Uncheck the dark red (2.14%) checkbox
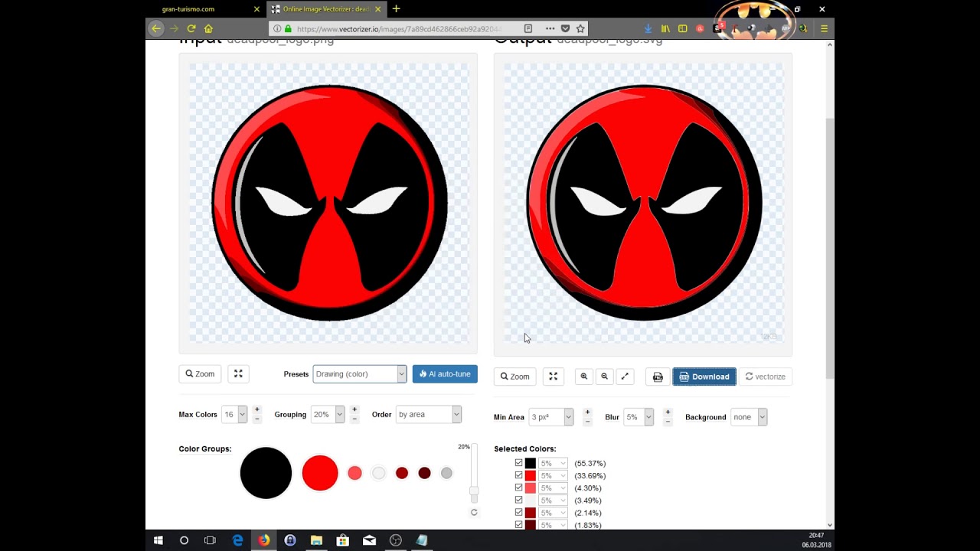This screenshot has height=551, width=980. tap(518, 512)
